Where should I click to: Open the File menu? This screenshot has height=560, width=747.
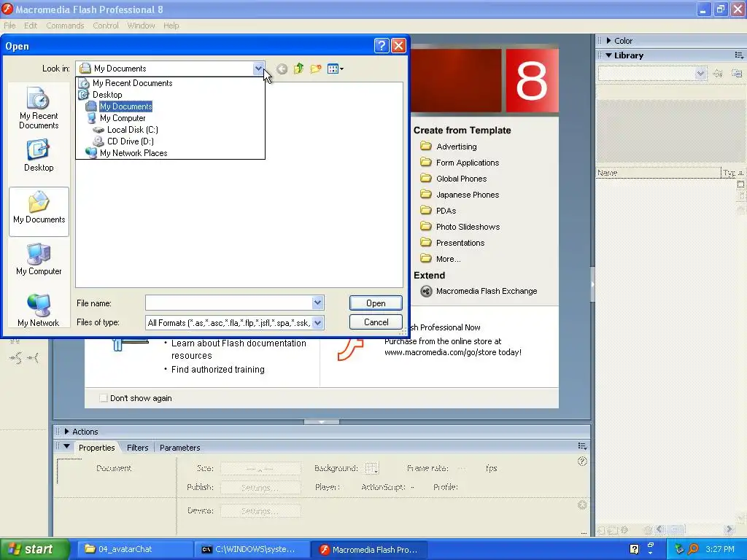(9, 26)
